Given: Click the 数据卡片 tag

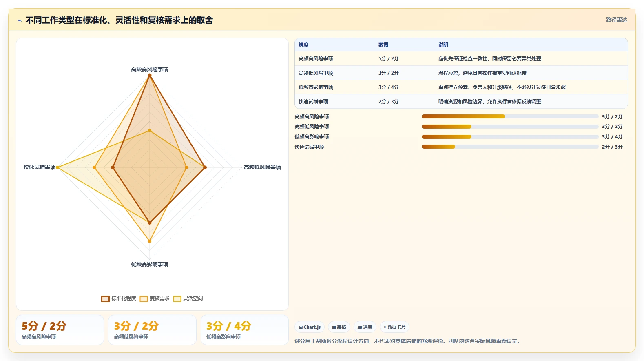Looking at the screenshot, I should pyautogui.click(x=394, y=327).
